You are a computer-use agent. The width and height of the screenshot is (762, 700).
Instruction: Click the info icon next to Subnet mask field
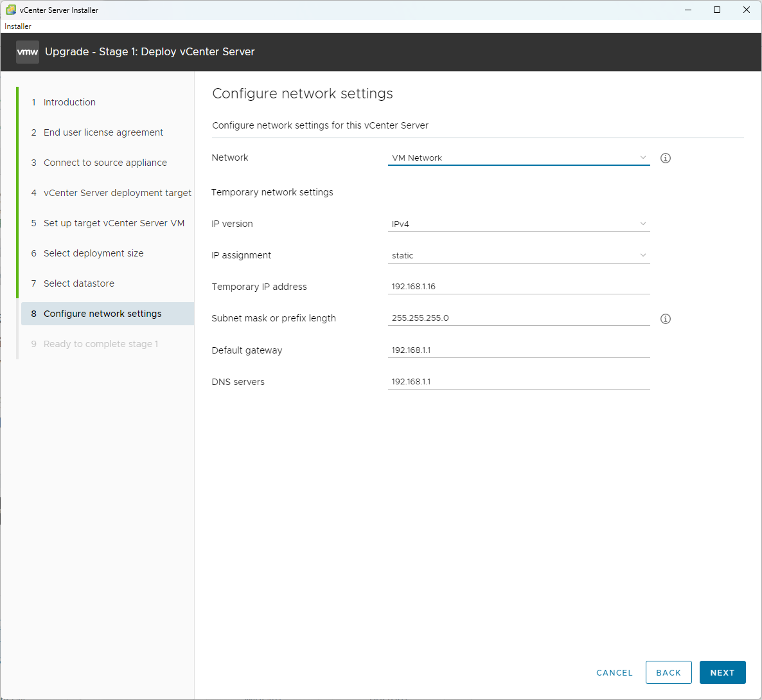[x=665, y=318]
